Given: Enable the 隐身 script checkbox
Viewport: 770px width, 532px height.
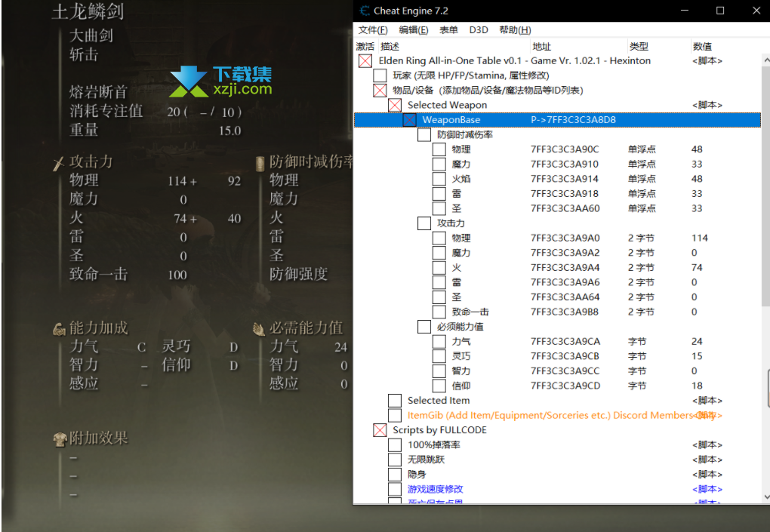Looking at the screenshot, I should coord(394,474).
